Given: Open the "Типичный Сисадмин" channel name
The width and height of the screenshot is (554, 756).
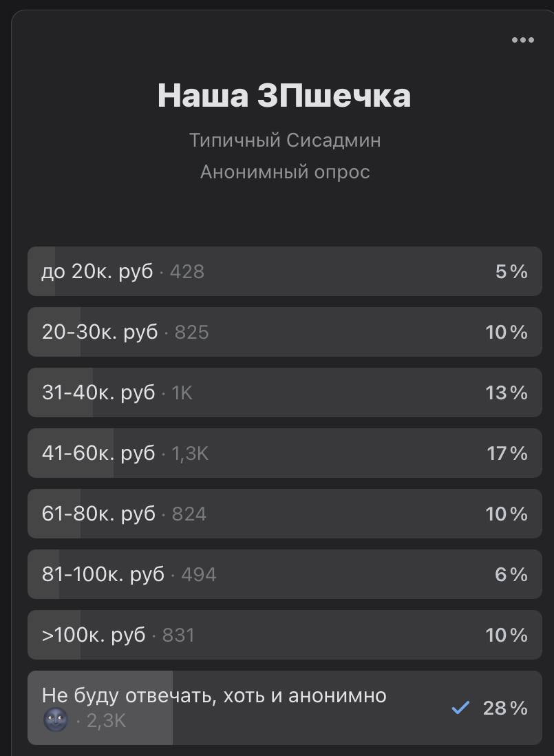Looking at the screenshot, I should point(285,140).
